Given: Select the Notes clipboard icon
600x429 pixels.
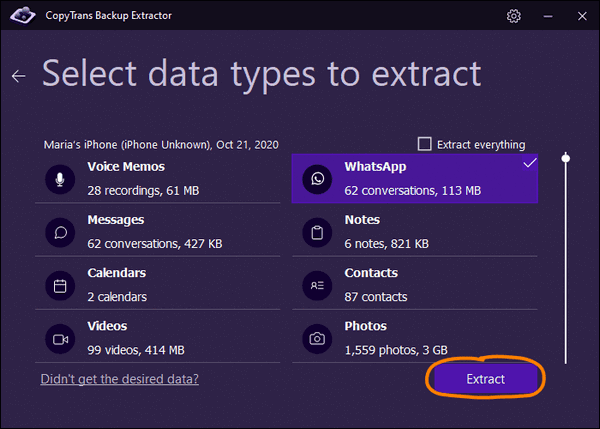Looking at the screenshot, I should [317, 232].
